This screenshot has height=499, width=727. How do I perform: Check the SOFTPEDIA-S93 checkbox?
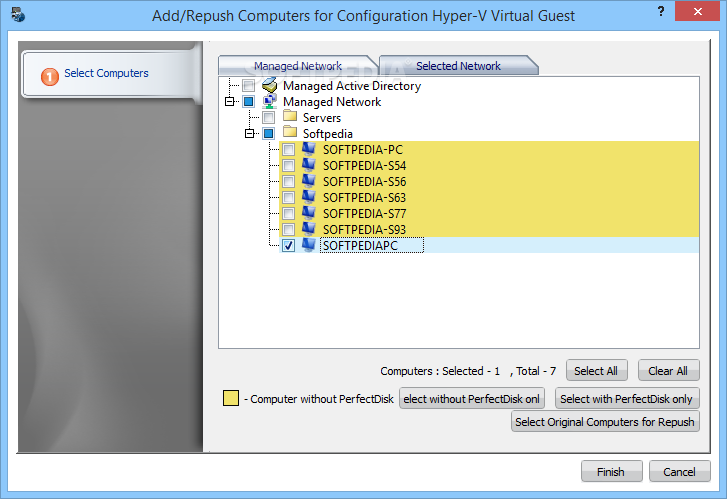point(288,230)
